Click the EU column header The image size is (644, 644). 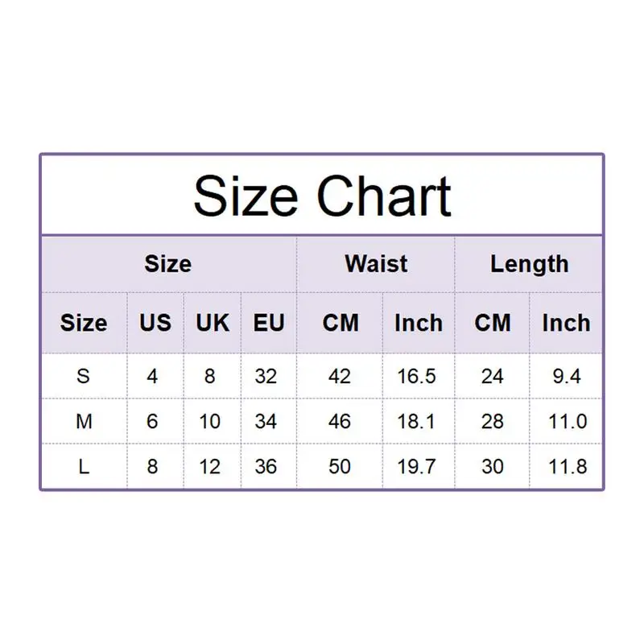(x=269, y=323)
